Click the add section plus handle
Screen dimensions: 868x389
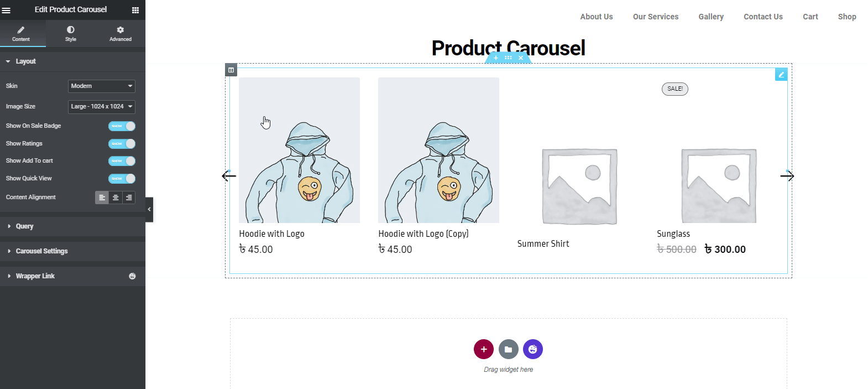496,58
